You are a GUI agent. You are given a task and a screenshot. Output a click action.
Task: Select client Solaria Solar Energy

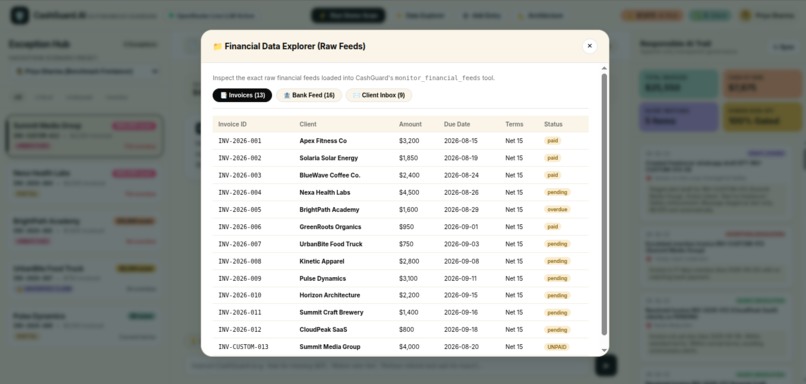328,158
